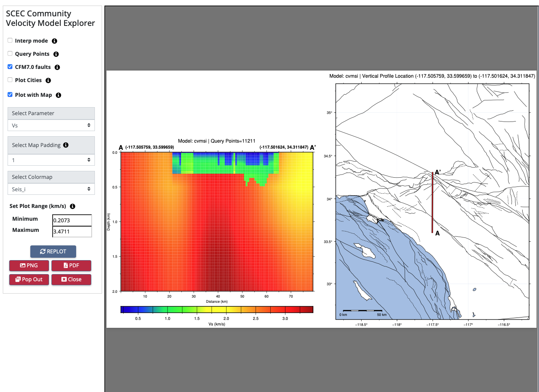Close the plot viewer panel
Screen dimensions: 539x392
click(x=71, y=279)
